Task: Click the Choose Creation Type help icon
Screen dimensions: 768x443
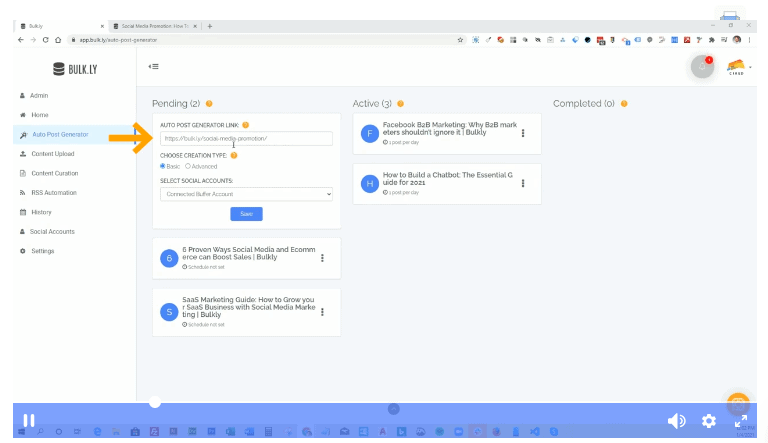Action: tap(234, 155)
